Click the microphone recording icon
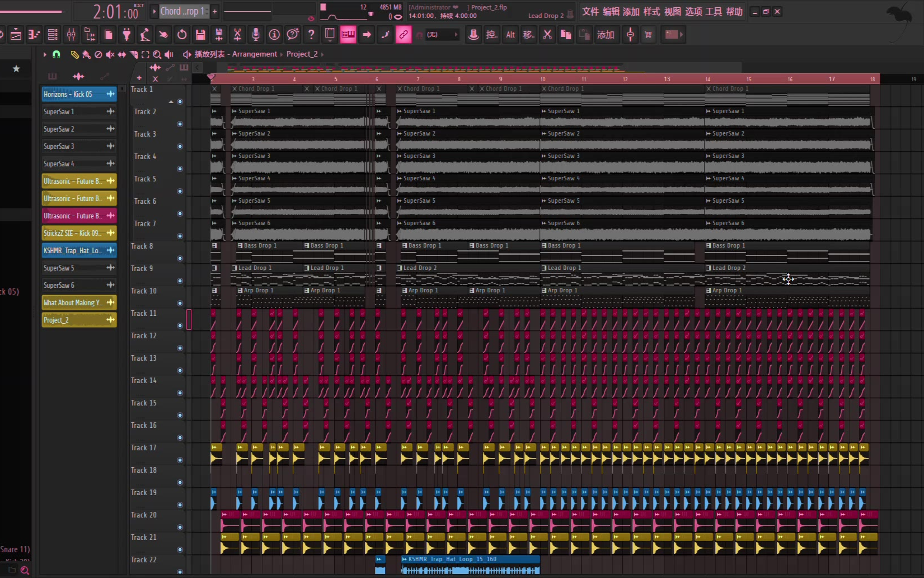Viewport: 924px width, 578px height. tap(256, 35)
